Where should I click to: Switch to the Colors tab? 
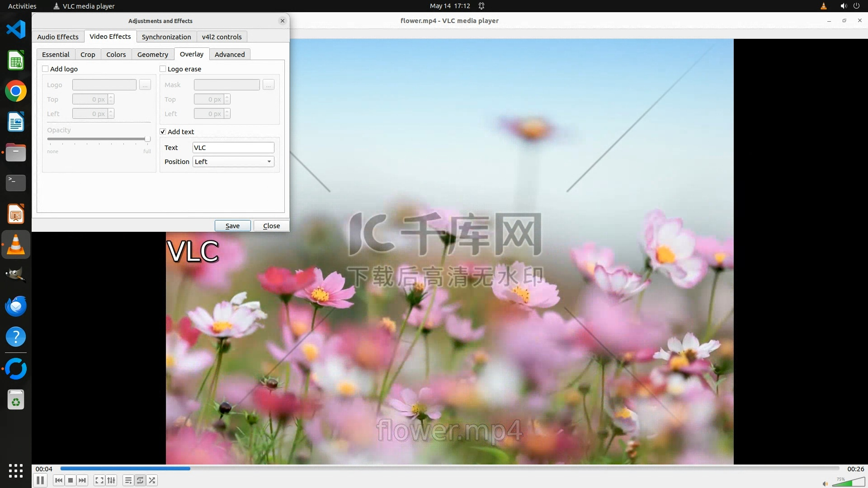pyautogui.click(x=116, y=54)
